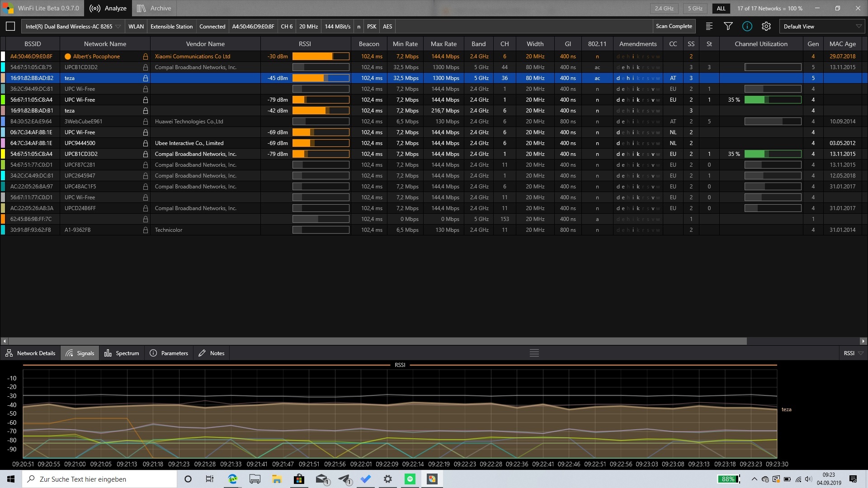Viewport: 868px width, 488px height.
Task: Enable 5 GHz band filter
Action: click(695, 8)
